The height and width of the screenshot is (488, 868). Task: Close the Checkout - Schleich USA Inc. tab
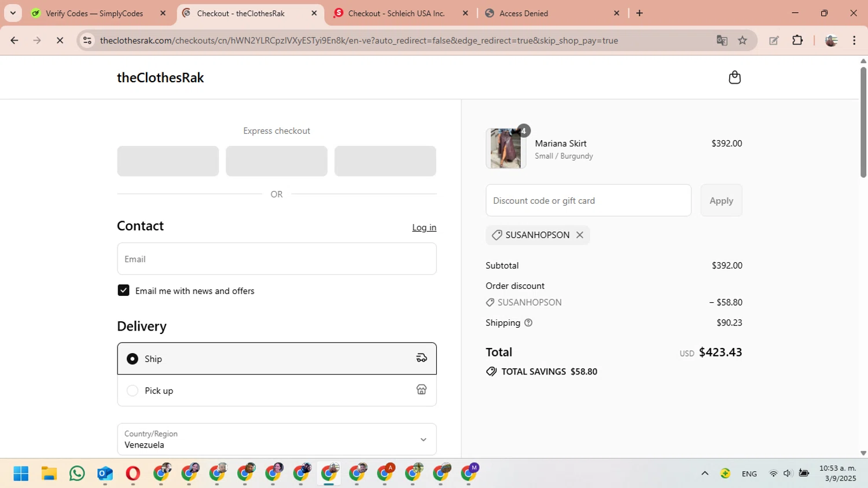click(x=465, y=13)
